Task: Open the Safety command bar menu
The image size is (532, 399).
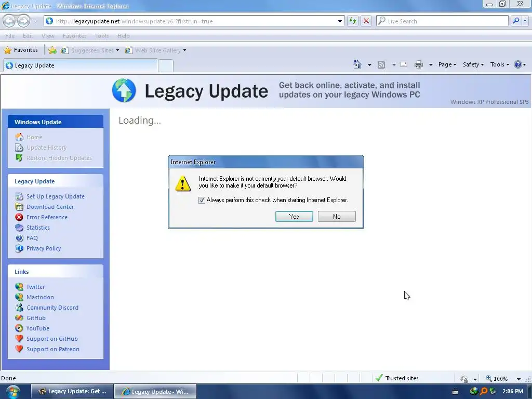Action: point(473,64)
